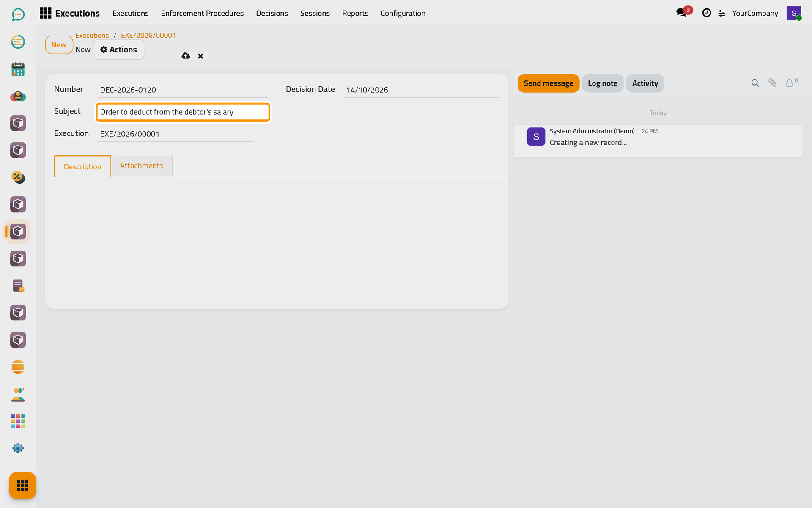
Task: Show followers icon with zero count
Action: (x=791, y=83)
